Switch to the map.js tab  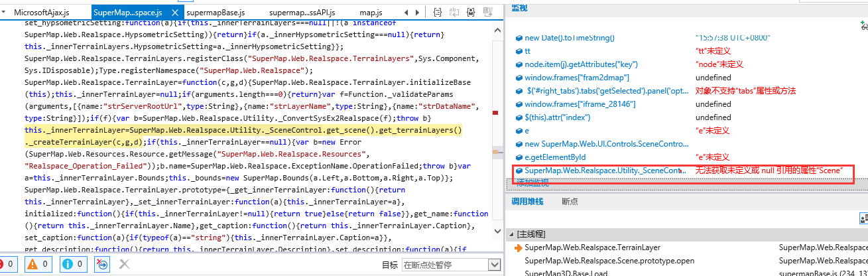click(371, 13)
